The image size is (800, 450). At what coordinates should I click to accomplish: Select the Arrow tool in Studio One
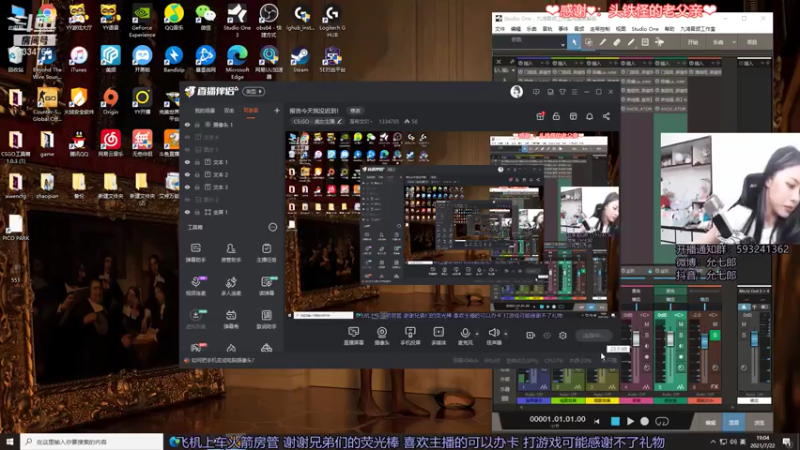pos(574,42)
